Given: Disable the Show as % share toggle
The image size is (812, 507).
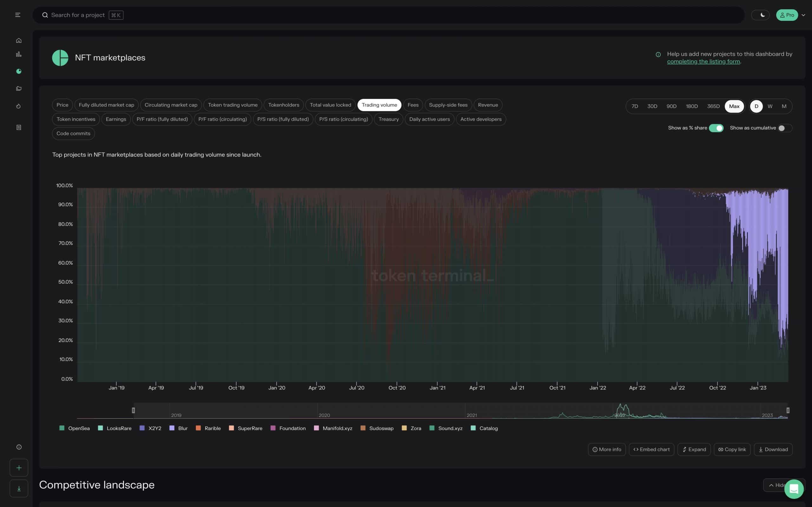Looking at the screenshot, I should click(x=717, y=128).
